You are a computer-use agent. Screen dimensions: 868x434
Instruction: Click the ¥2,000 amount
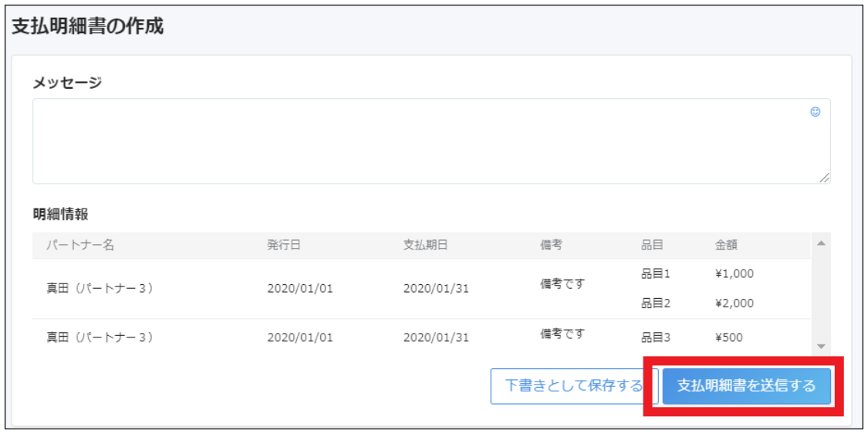tap(734, 303)
